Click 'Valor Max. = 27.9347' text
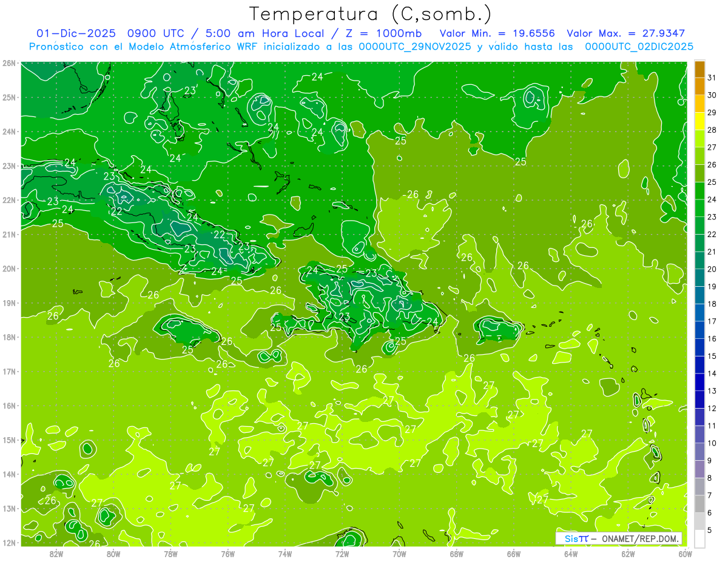728x562 pixels. point(625,33)
